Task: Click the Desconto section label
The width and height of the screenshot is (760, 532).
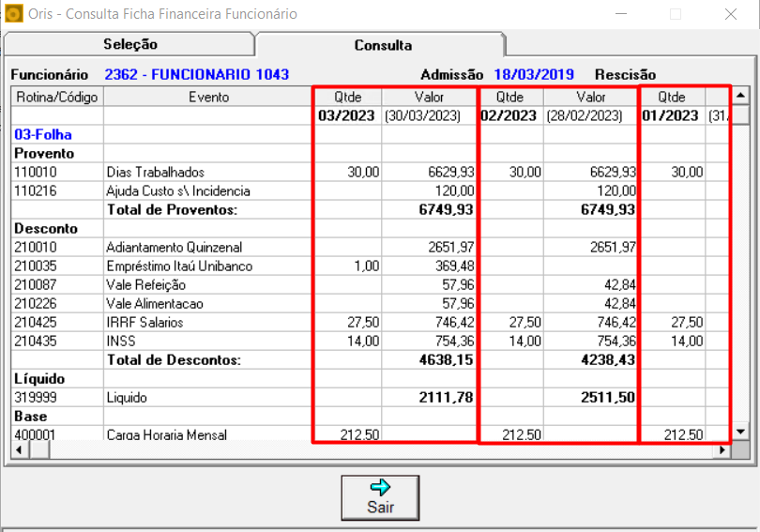Action: coord(46,228)
